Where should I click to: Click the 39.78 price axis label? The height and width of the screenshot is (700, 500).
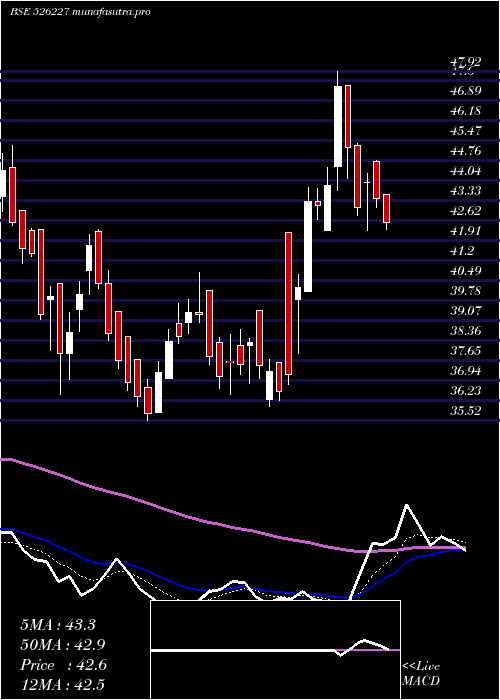click(x=466, y=291)
